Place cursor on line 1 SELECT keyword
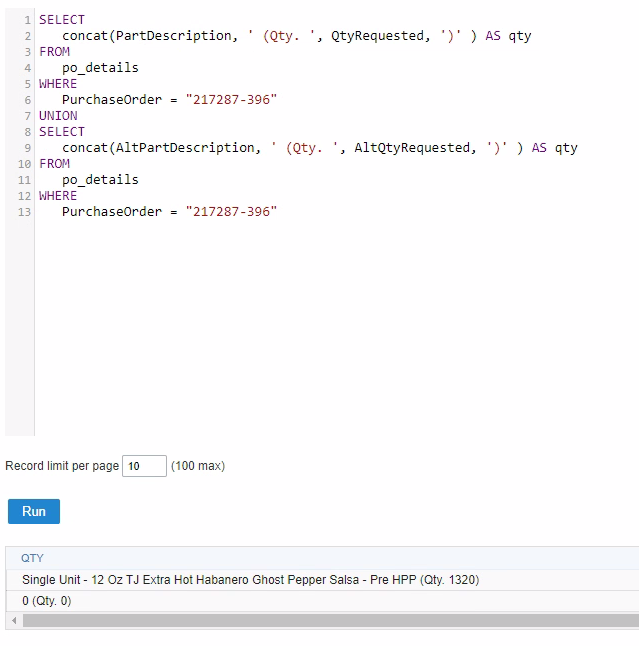The height and width of the screenshot is (646, 639). pyautogui.click(x=62, y=20)
